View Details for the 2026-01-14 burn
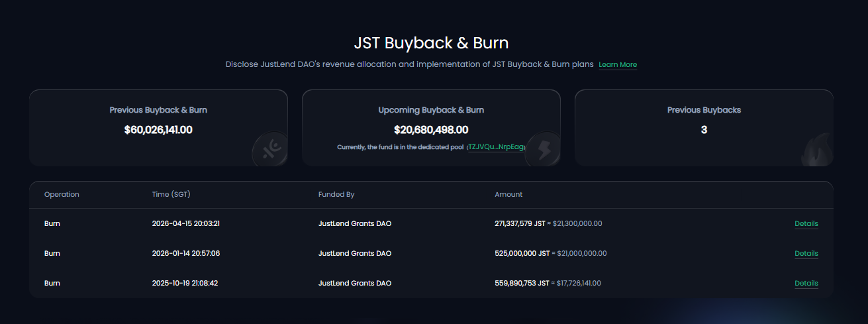The width and height of the screenshot is (868, 324). pyautogui.click(x=806, y=254)
